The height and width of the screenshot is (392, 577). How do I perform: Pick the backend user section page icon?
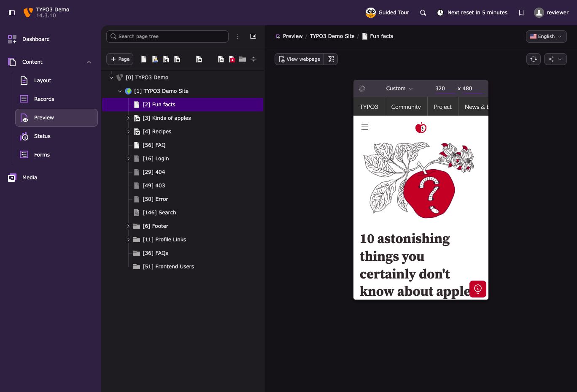point(155,59)
